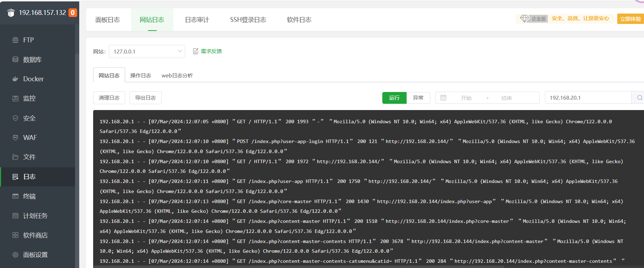644x268 pixels.
Task: Select the 异常 log type button
Action: coord(418,98)
